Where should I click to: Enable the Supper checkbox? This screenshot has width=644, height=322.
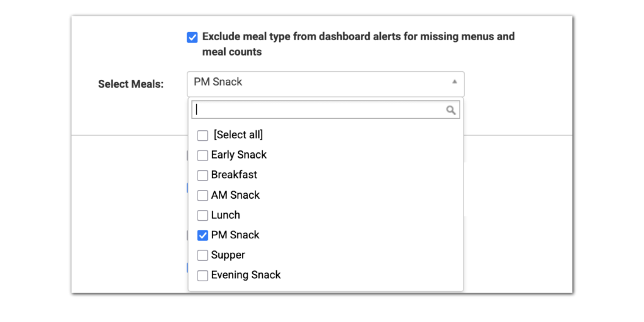click(203, 255)
